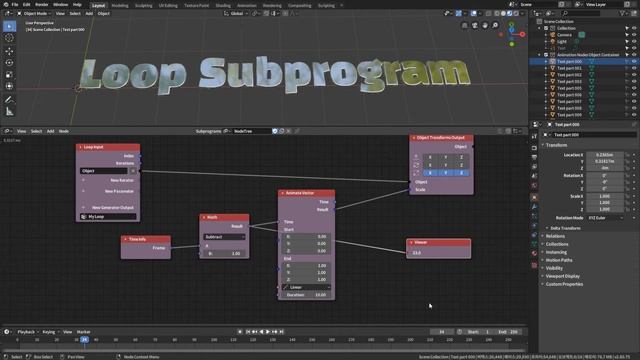Toggle the scale XYZ row on Transforms Output node
The height and width of the screenshot is (360, 640).
pos(445,173)
